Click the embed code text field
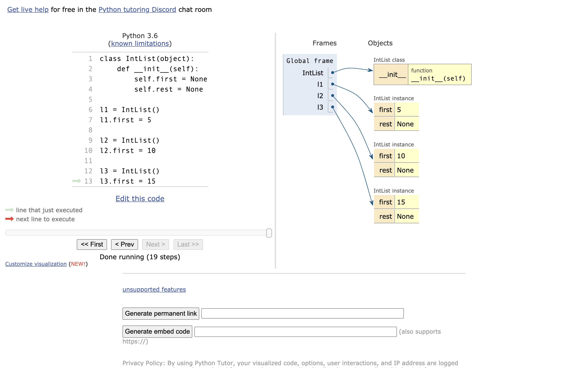Image resolution: width=588 pixels, height=368 pixels. point(295,332)
